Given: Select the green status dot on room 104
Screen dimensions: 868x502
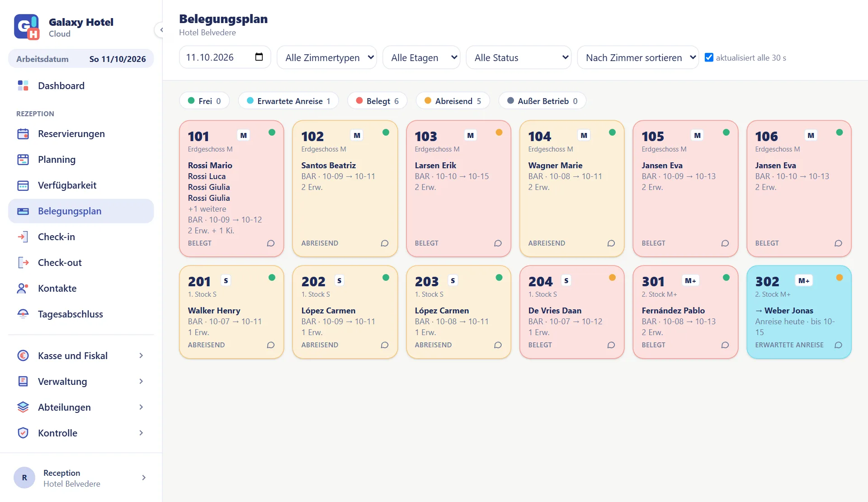Looking at the screenshot, I should tap(613, 133).
